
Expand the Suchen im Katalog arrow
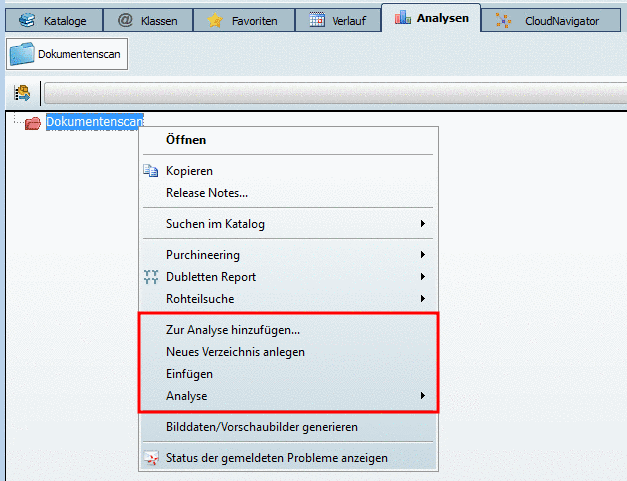(423, 224)
